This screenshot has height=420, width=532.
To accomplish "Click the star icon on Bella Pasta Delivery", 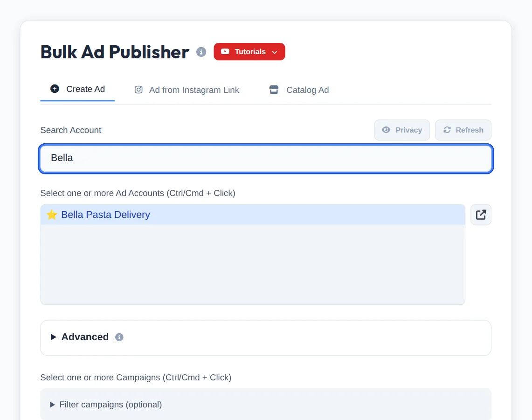I will click(52, 215).
